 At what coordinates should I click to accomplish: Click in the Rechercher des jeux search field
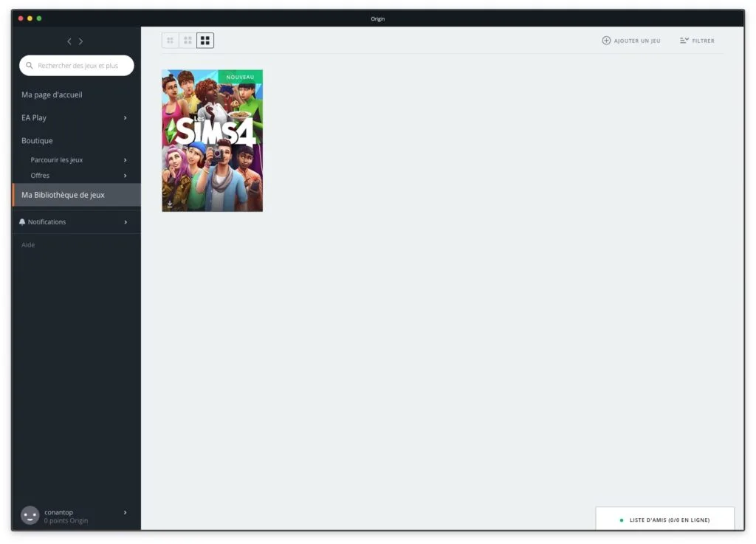click(77, 66)
